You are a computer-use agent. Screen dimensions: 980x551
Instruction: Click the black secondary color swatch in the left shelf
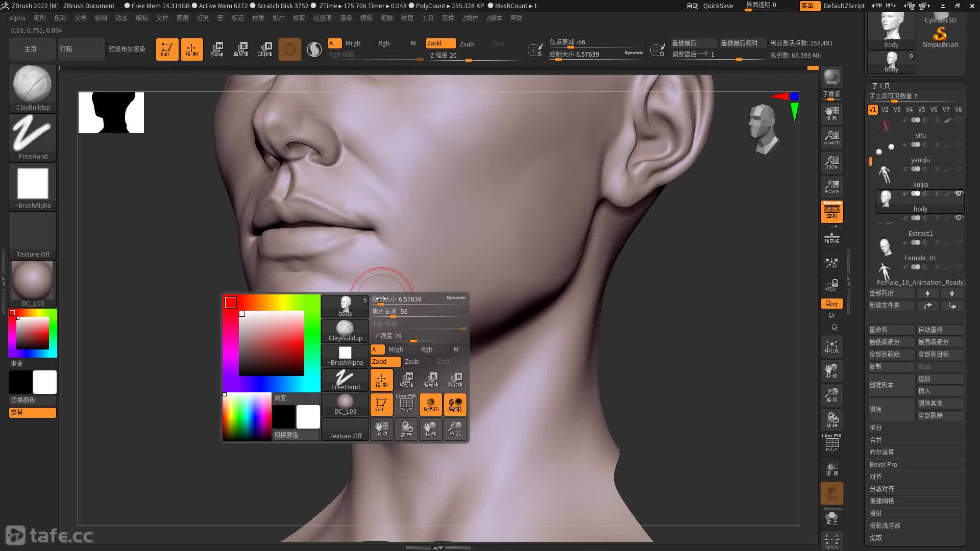click(20, 382)
